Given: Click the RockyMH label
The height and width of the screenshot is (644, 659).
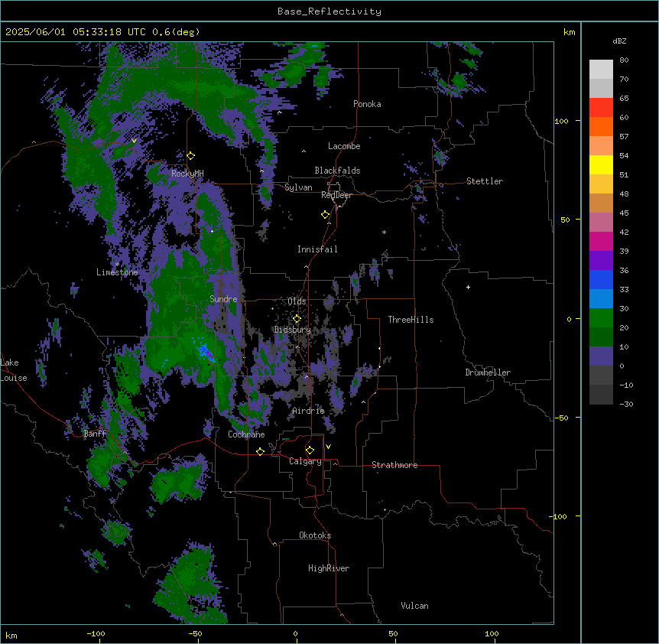Looking at the screenshot, I should (187, 174).
